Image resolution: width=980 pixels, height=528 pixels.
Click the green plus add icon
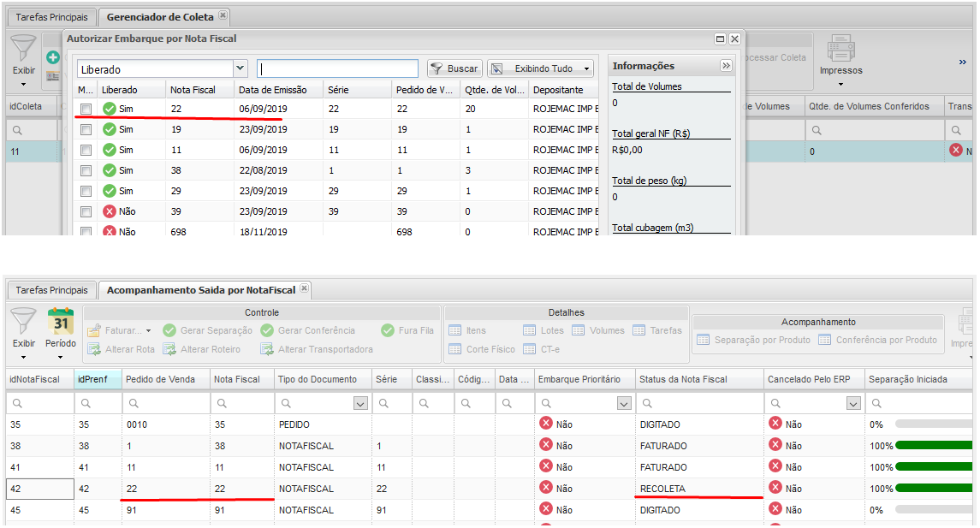pyautogui.click(x=53, y=57)
